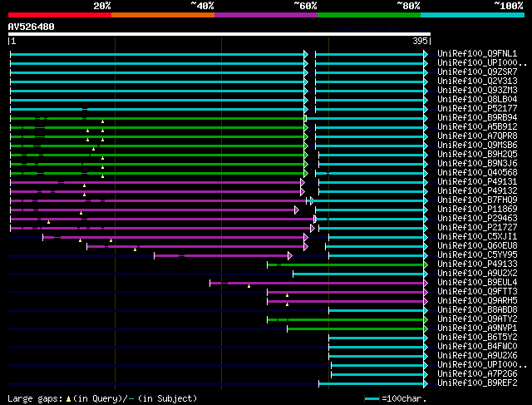Select hit UniRef100_B8ABD8
The width and height of the screenshot is (532, 405).
tap(477, 310)
